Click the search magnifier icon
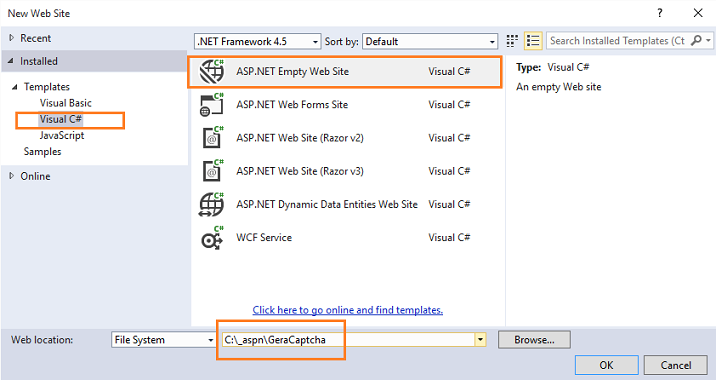Screen dimensions: 716x380 (696, 41)
